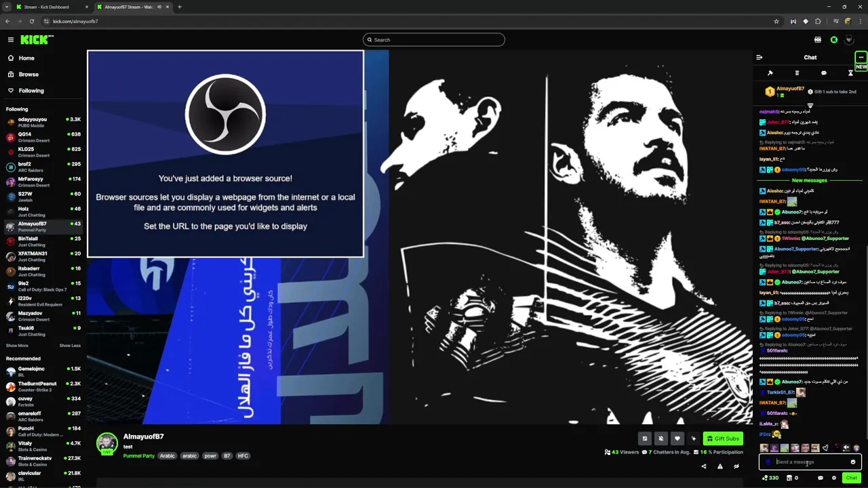
Task: Bookmark this page with star icon
Action: coord(776,21)
